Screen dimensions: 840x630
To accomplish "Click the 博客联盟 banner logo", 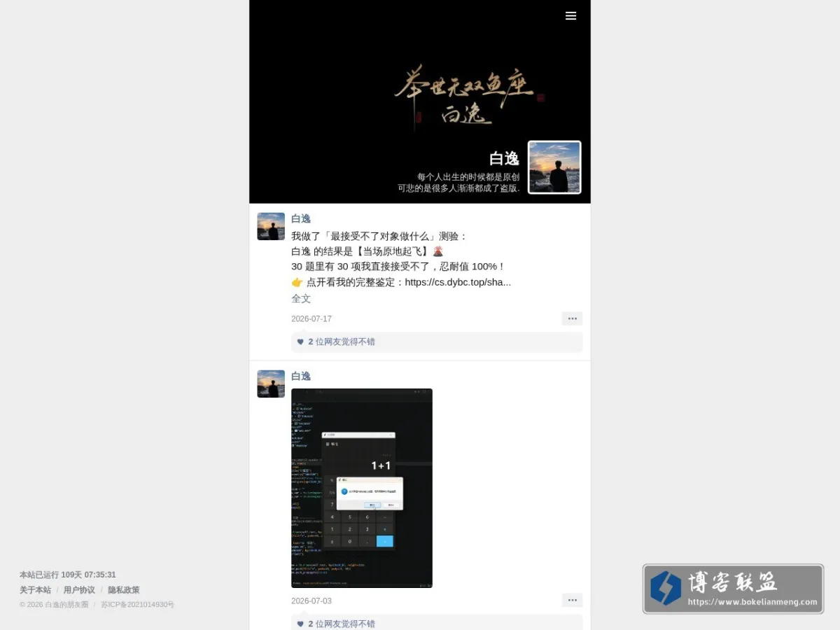I will (733, 589).
